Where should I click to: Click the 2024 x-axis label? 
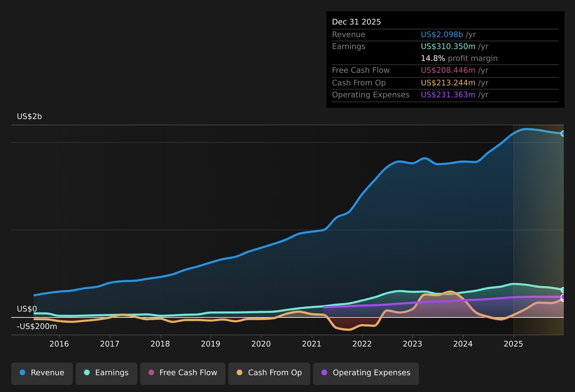point(463,344)
